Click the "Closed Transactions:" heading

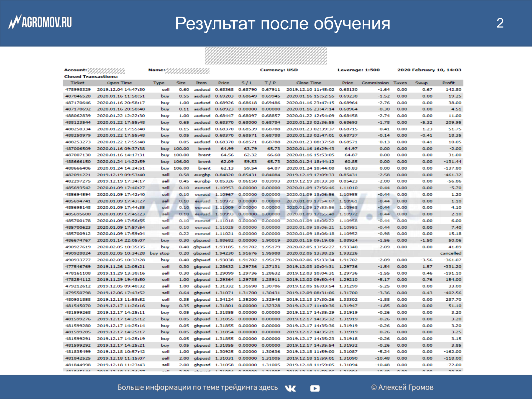[x=91, y=76]
